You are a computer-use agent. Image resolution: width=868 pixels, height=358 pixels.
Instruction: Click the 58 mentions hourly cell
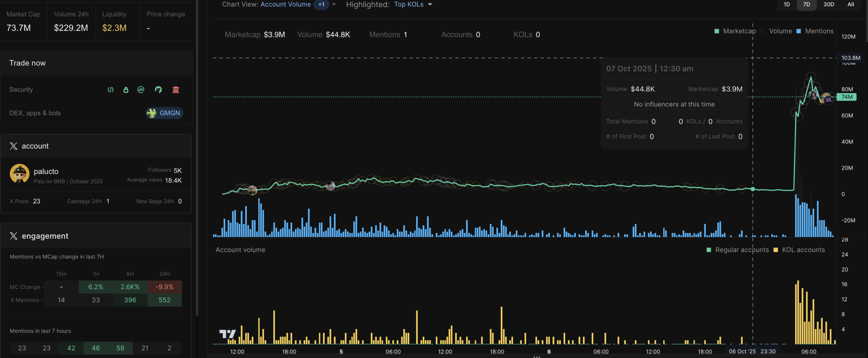pyautogui.click(x=120, y=348)
